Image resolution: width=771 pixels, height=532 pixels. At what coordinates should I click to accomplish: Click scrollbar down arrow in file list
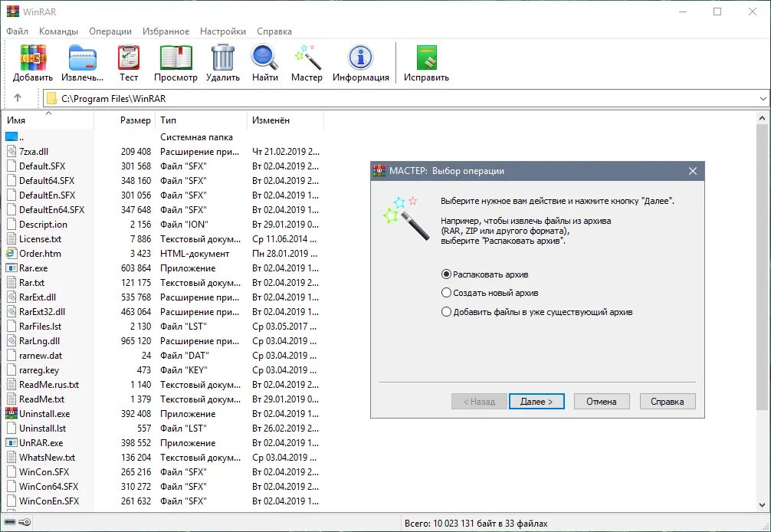tap(762, 505)
